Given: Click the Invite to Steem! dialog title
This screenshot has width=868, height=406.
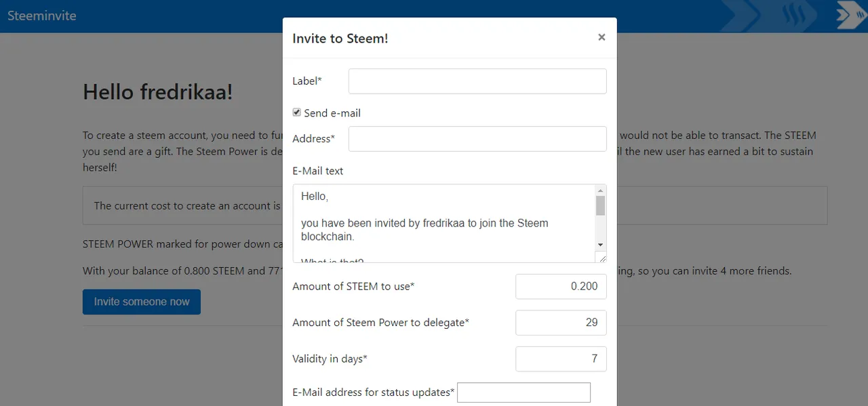Looking at the screenshot, I should [340, 39].
